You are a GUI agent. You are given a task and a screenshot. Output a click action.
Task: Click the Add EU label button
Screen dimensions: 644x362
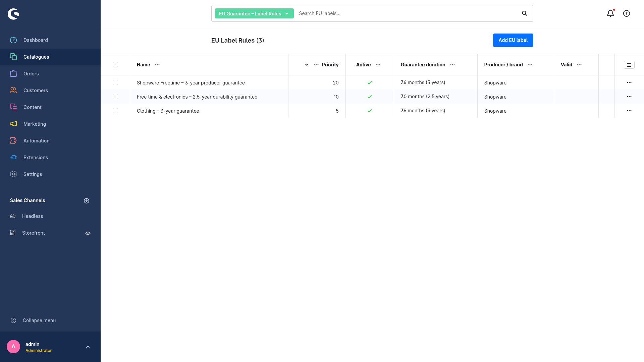(x=513, y=40)
